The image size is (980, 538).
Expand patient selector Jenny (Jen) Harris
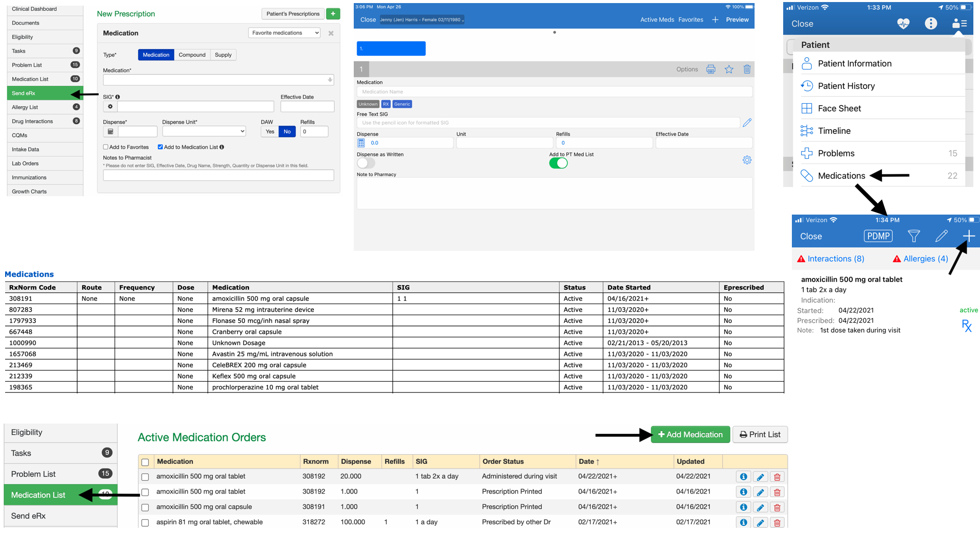(422, 20)
